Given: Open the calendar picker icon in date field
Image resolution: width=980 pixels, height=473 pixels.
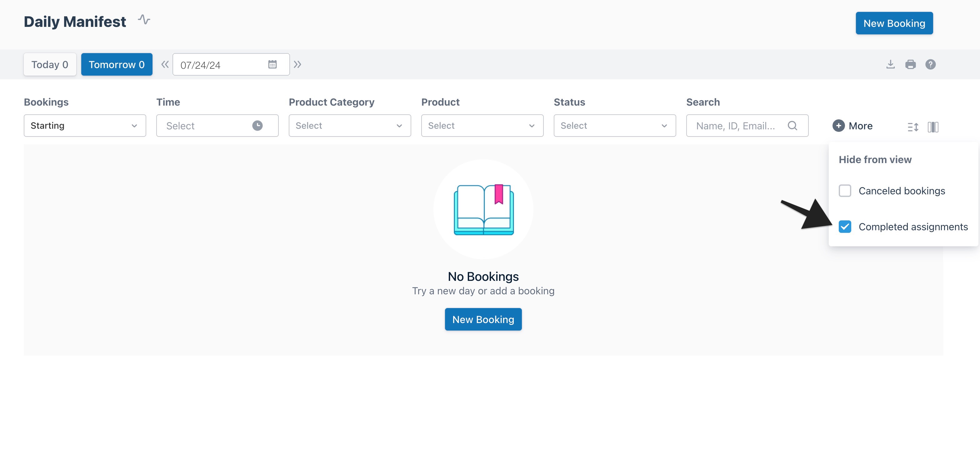Looking at the screenshot, I should click(272, 64).
